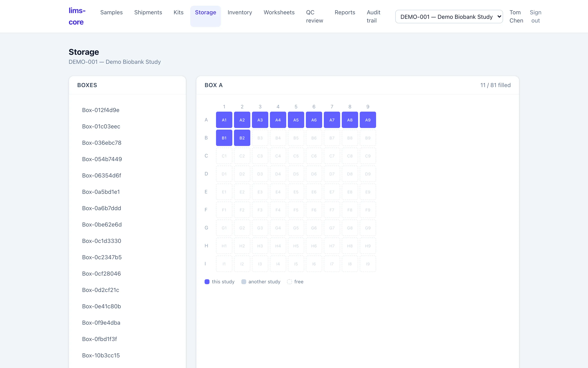Image resolution: width=588 pixels, height=368 pixels.
Task: Choose Box-0c2347b5
Action: (127, 257)
